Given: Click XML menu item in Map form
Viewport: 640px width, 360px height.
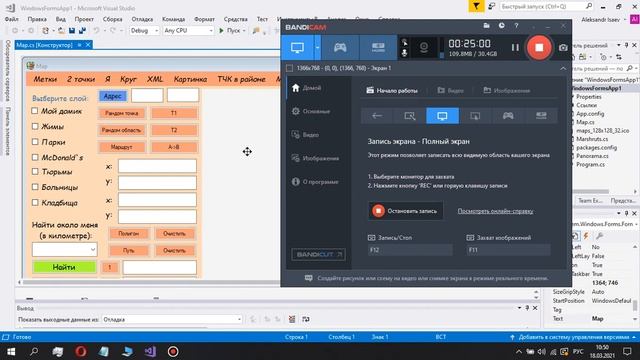Looking at the screenshot, I should (155, 79).
